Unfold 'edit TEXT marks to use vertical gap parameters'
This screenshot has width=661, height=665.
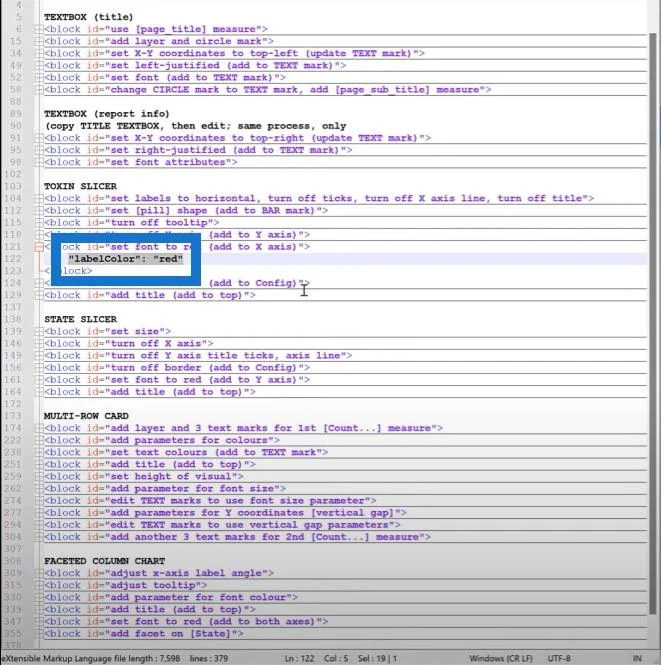pyautogui.click(x=39, y=525)
